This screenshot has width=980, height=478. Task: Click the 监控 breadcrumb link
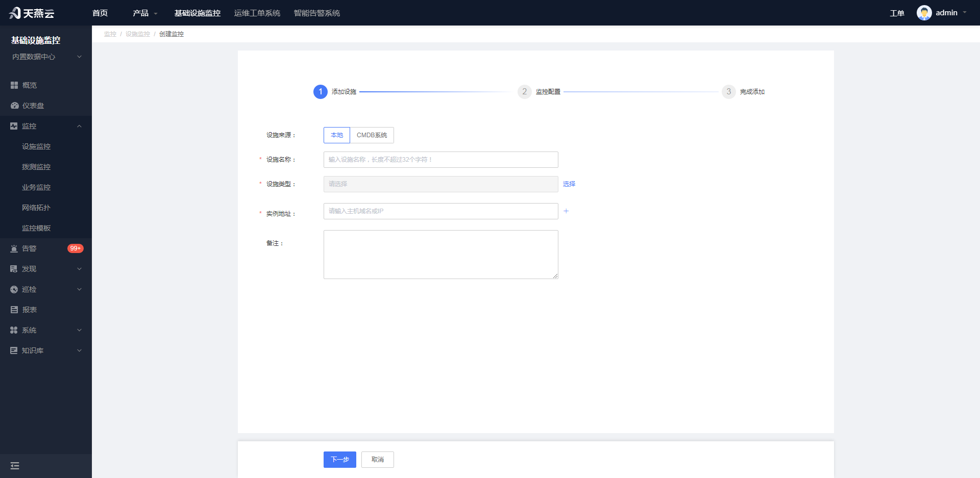click(x=110, y=34)
